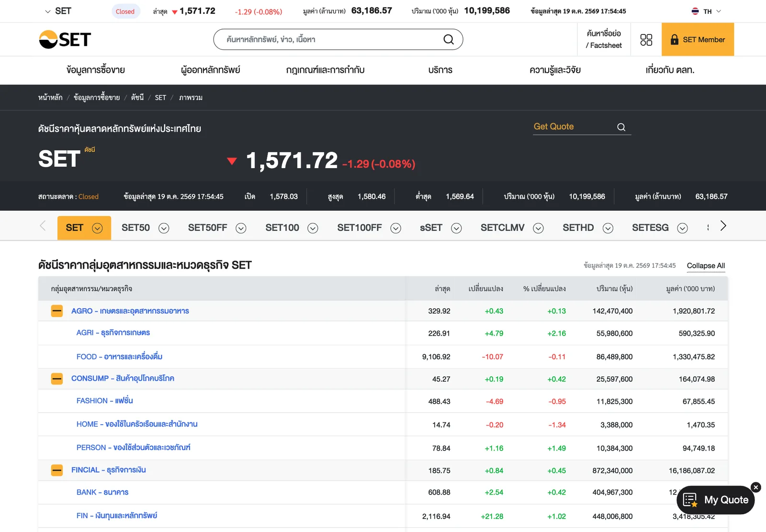Expand the sSET tab dropdown chevron
Screen dimensions: 766x532
pos(456,228)
